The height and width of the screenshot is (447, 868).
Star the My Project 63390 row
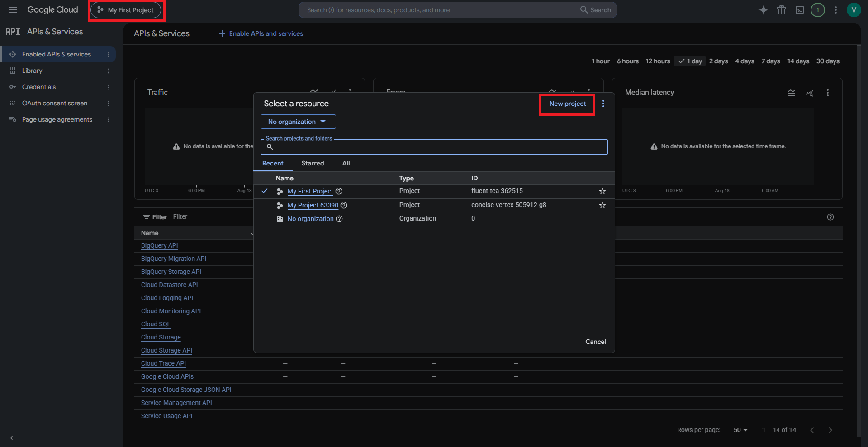[602, 205]
